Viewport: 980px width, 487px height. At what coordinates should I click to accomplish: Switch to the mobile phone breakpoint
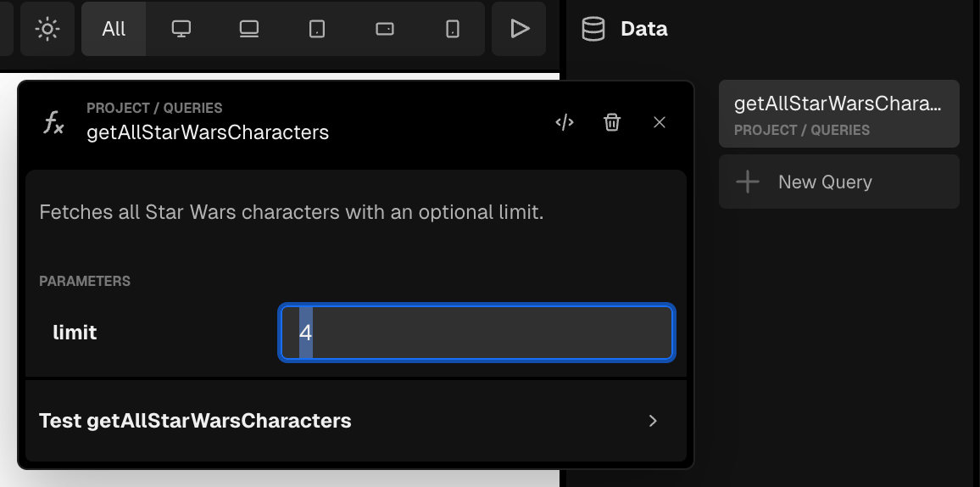[453, 29]
